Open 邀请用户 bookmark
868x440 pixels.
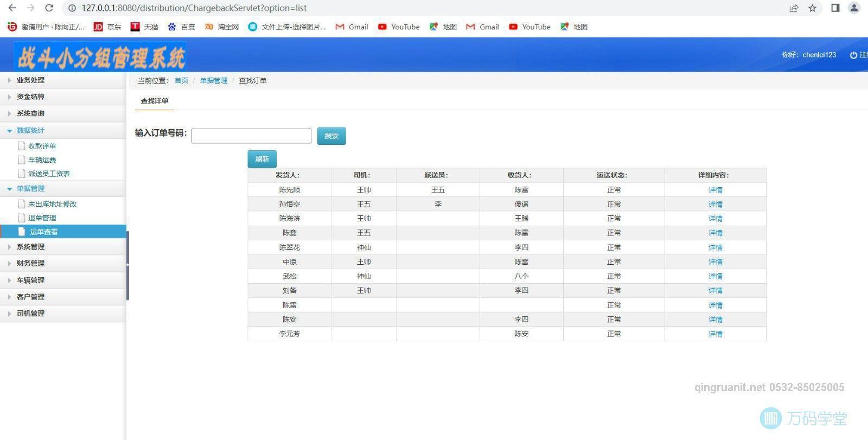pyautogui.click(x=46, y=27)
